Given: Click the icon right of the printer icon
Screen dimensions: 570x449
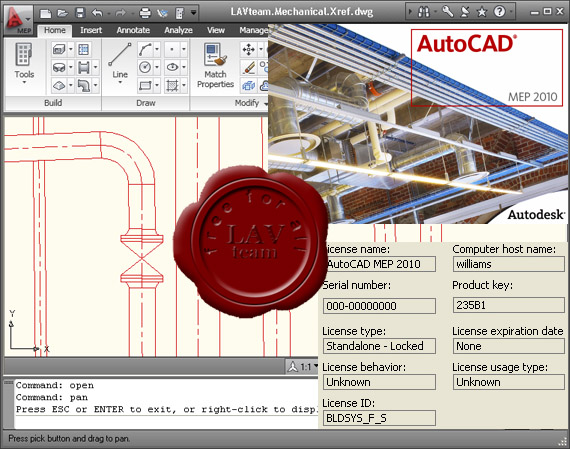Looking at the screenshot, I should [162, 13].
